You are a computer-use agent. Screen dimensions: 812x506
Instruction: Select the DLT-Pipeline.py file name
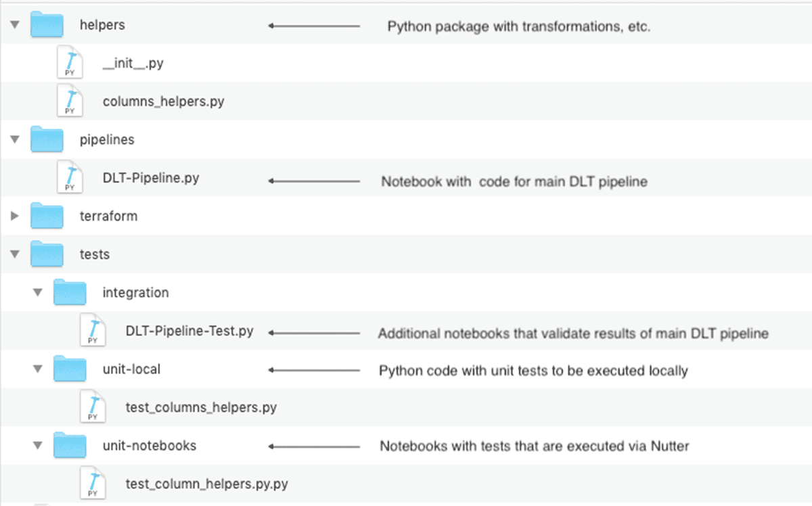tap(151, 178)
